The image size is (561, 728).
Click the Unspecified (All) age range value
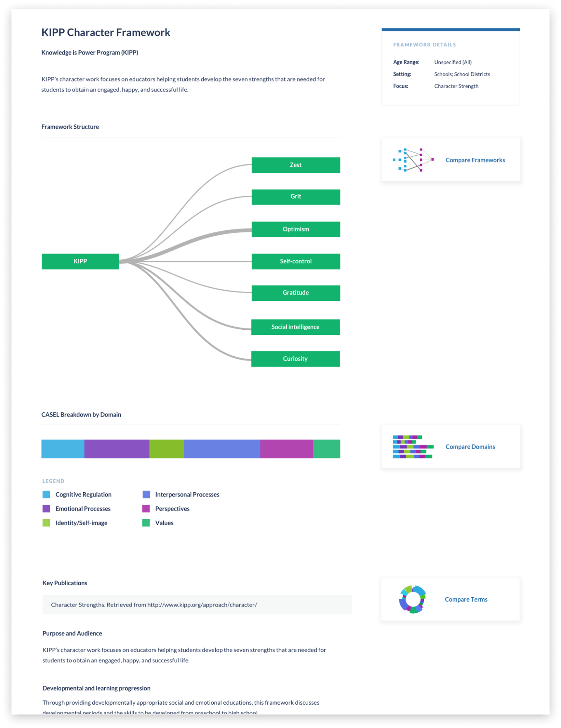453,62
